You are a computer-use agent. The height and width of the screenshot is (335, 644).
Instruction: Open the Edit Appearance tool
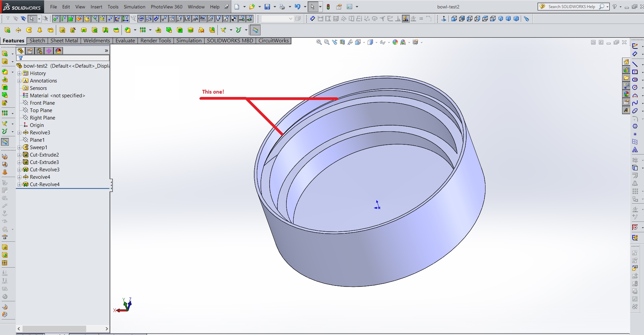[x=395, y=42]
